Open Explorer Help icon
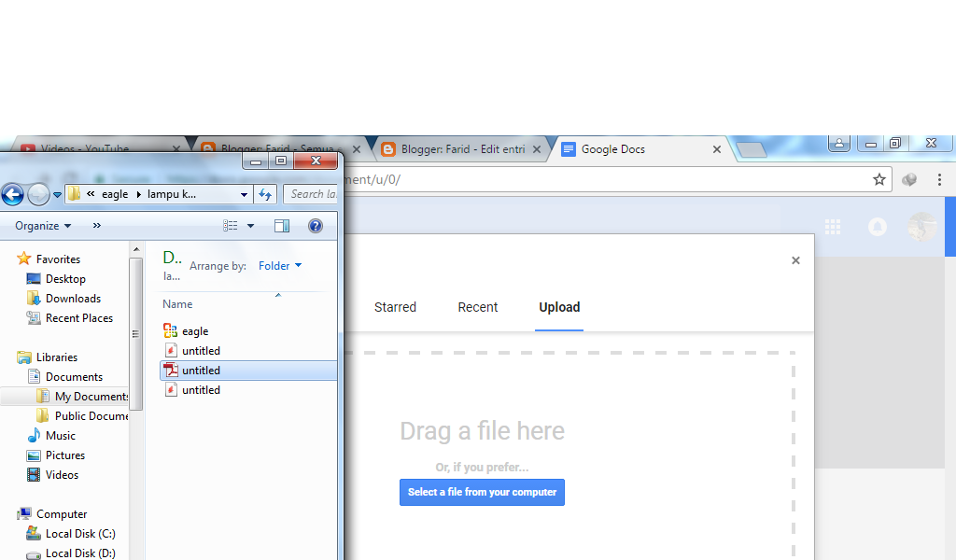Screen dimensions: 956x560 click(316, 226)
